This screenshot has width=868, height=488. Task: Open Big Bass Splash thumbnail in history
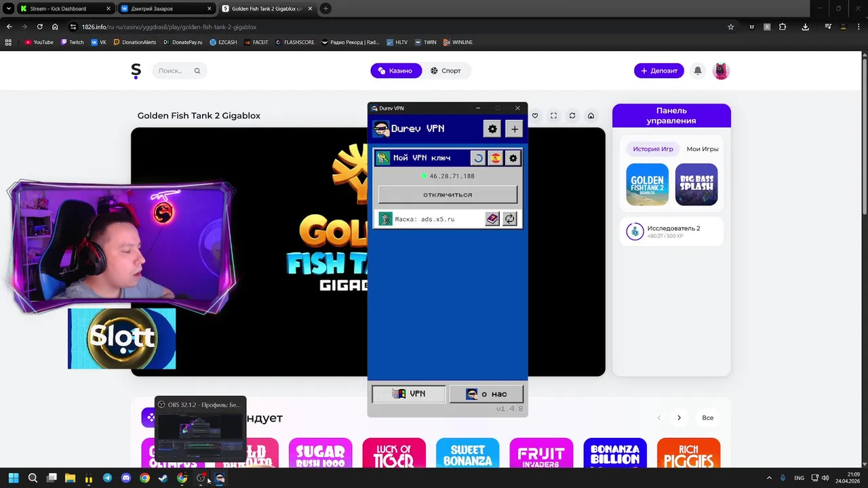(x=696, y=184)
